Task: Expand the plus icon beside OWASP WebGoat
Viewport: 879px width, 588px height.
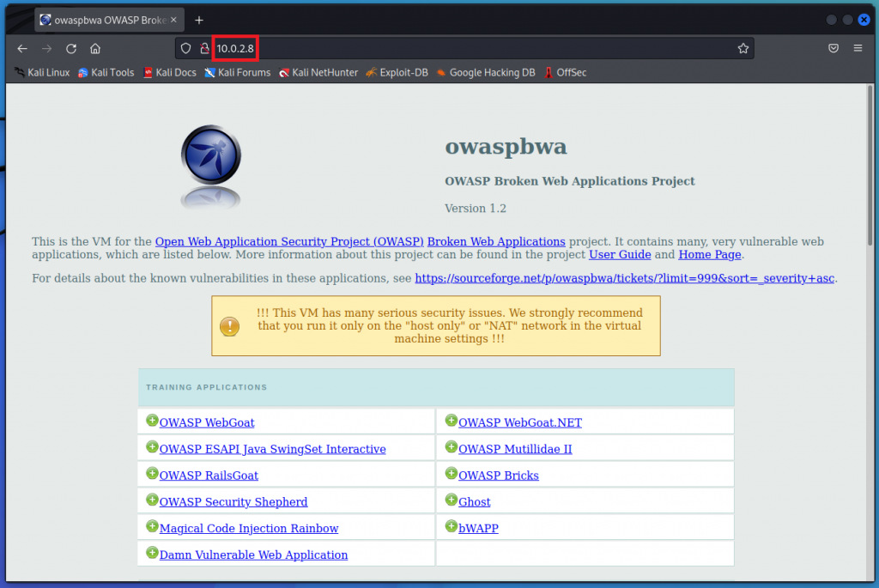Action: [152, 421]
